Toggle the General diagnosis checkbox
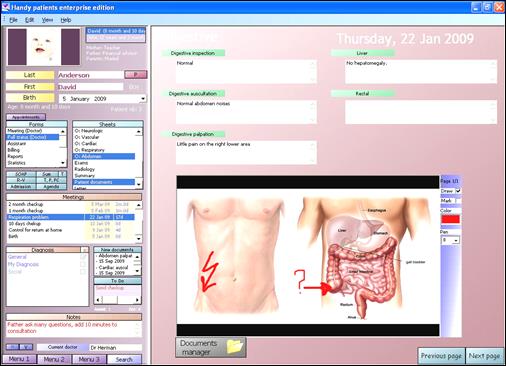Viewport: 506px width, 366px height. (x=83, y=257)
